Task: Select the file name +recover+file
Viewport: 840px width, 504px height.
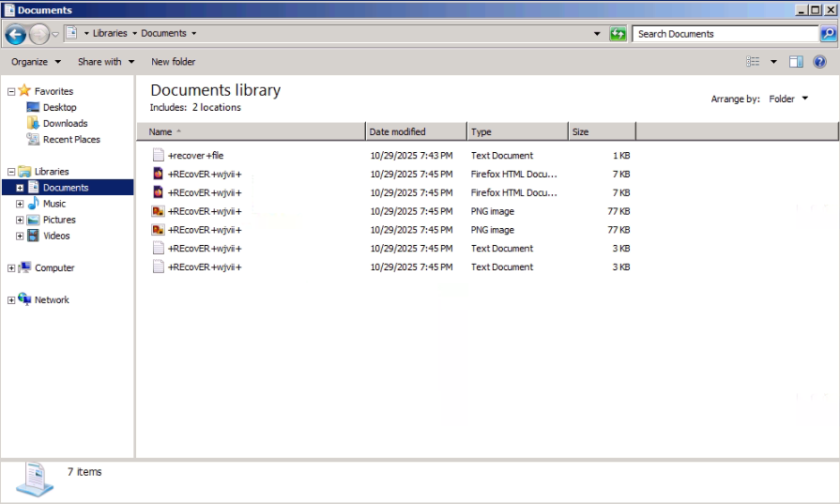Action: (x=195, y=155)
